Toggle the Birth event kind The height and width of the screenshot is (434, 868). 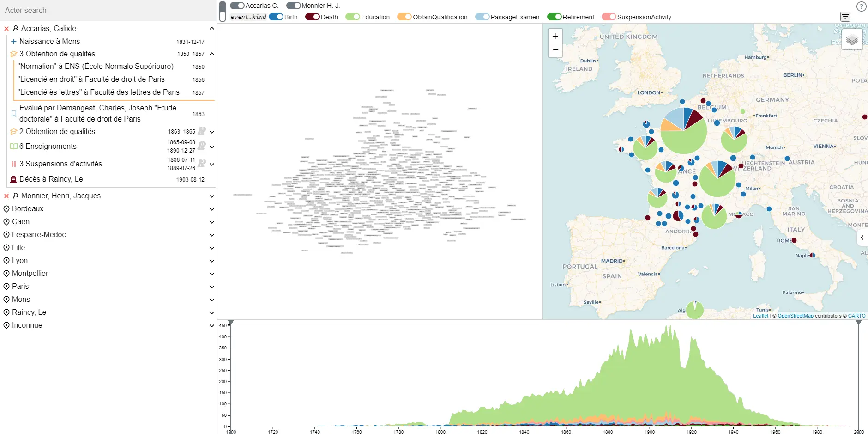tap(276, 17)
